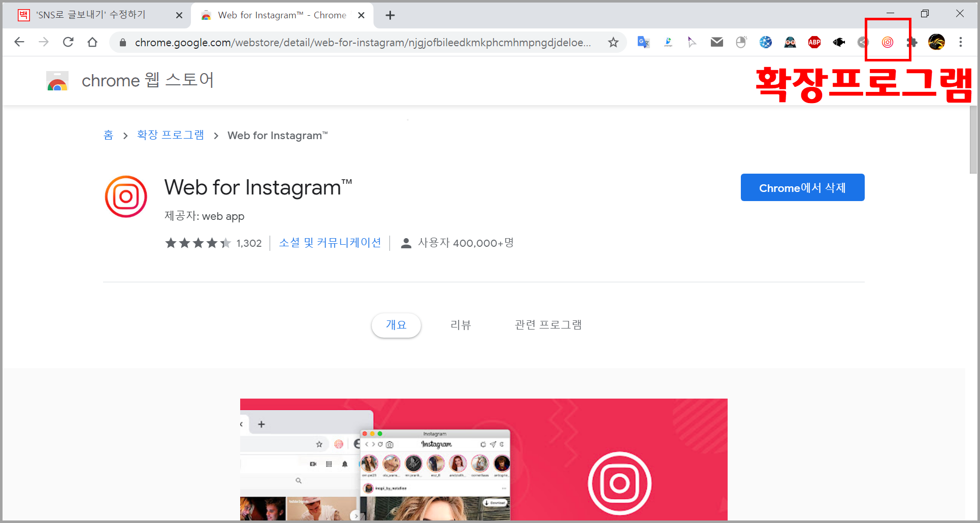Open a new tab with the plus button
The width and height of the screenshot is (980, 523).
pyautogui.click(x=390, y=15)
